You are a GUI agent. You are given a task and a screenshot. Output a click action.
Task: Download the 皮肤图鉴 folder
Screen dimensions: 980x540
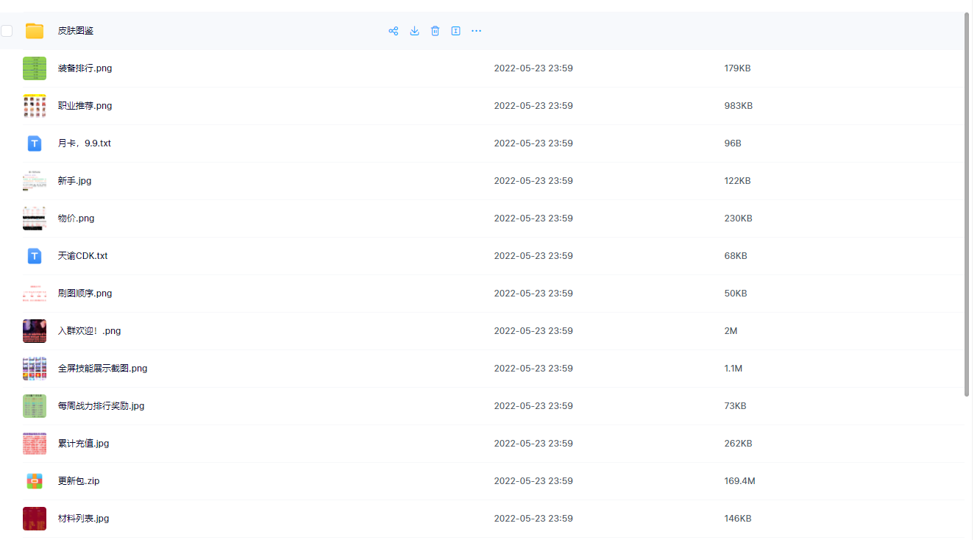(414, 31)
